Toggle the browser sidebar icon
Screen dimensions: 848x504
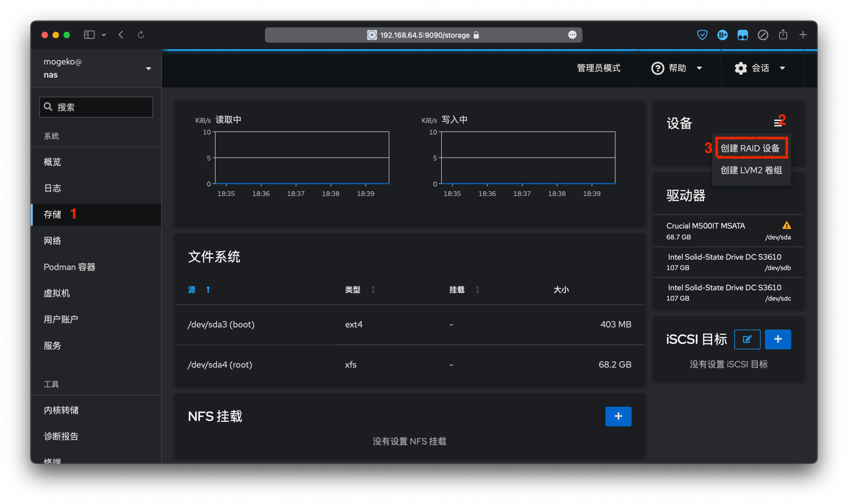click(x=89, y=35)
